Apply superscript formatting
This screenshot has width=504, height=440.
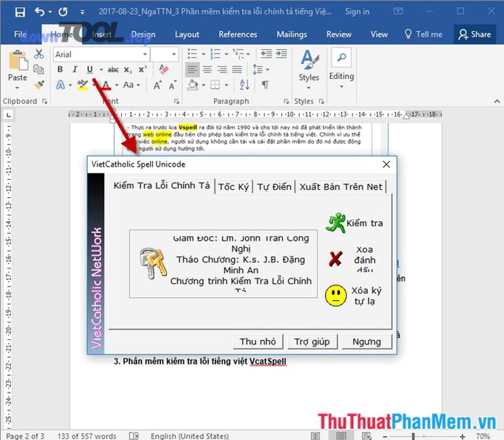[x=142, y=69]
